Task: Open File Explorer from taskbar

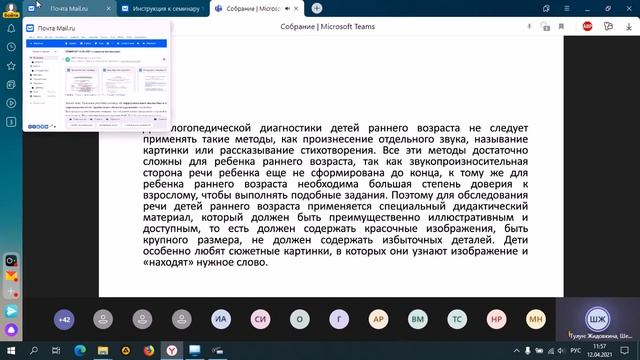Action: [103, 351]
